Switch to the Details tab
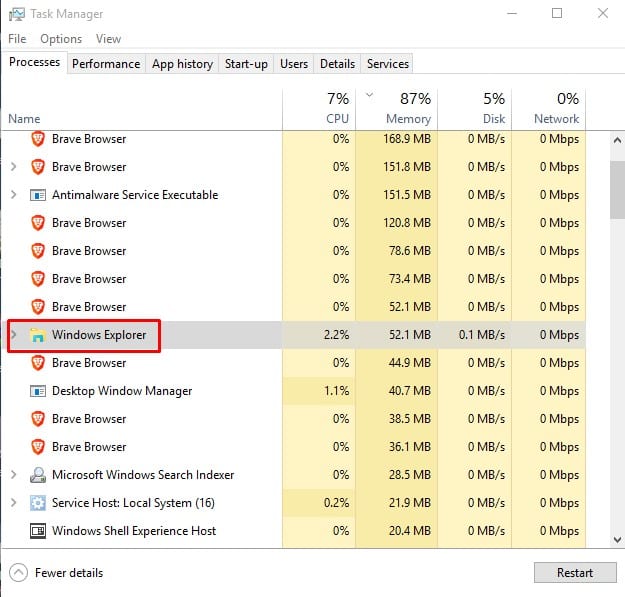Viewport: 625px width, 597px height. point(338,64)
